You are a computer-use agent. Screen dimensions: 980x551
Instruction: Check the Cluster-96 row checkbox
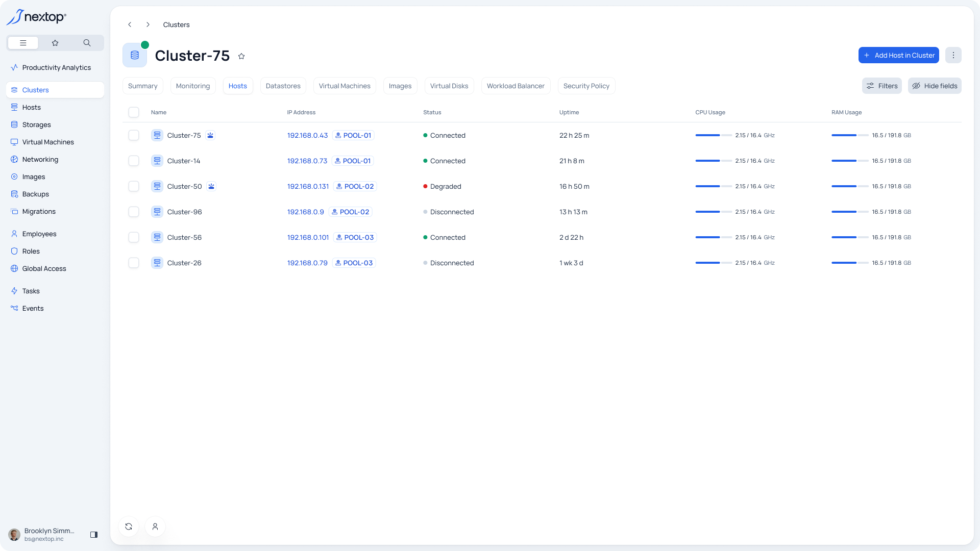coord(134,212)
